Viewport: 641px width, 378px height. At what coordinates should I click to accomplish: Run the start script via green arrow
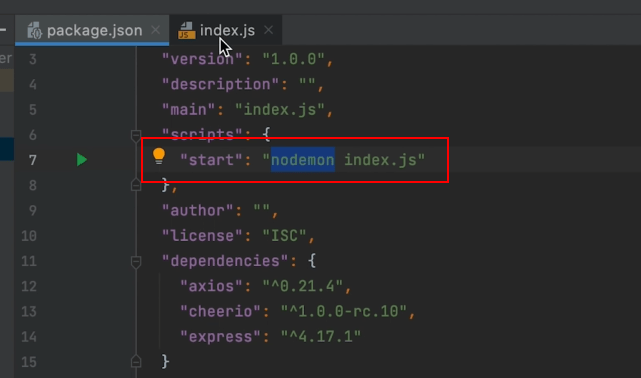82,160
